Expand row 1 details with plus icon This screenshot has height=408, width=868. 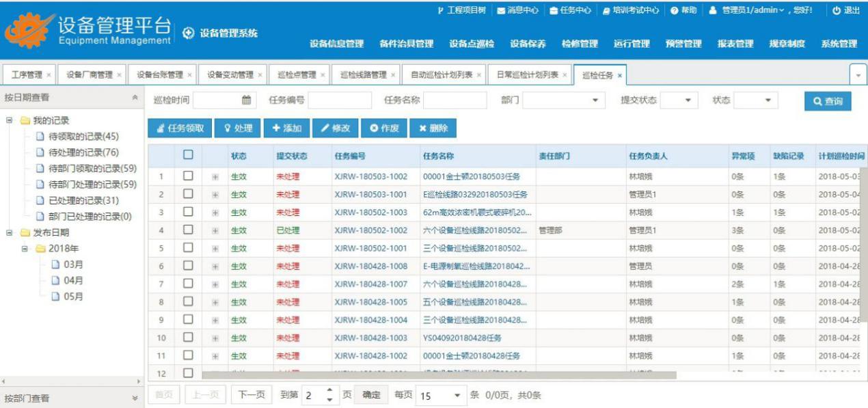click(x=215, y=177)
